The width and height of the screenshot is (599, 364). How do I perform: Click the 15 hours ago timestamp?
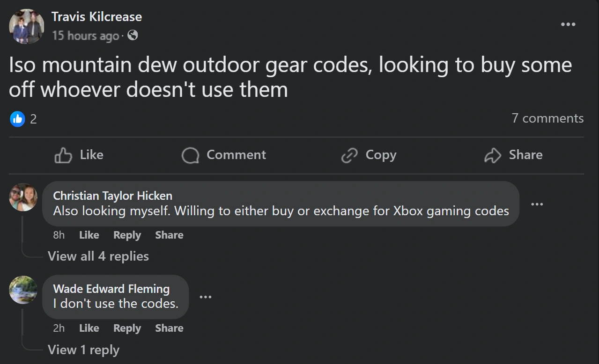(x=85, y=36)
